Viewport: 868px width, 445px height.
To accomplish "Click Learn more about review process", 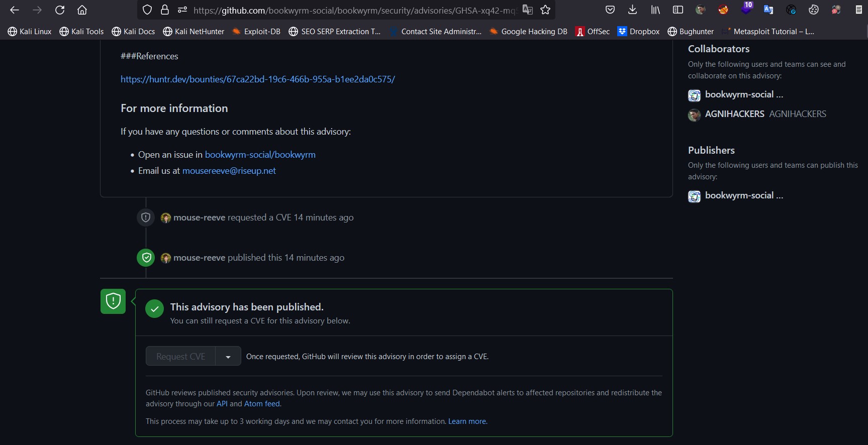I will click(x=467, y=421).
